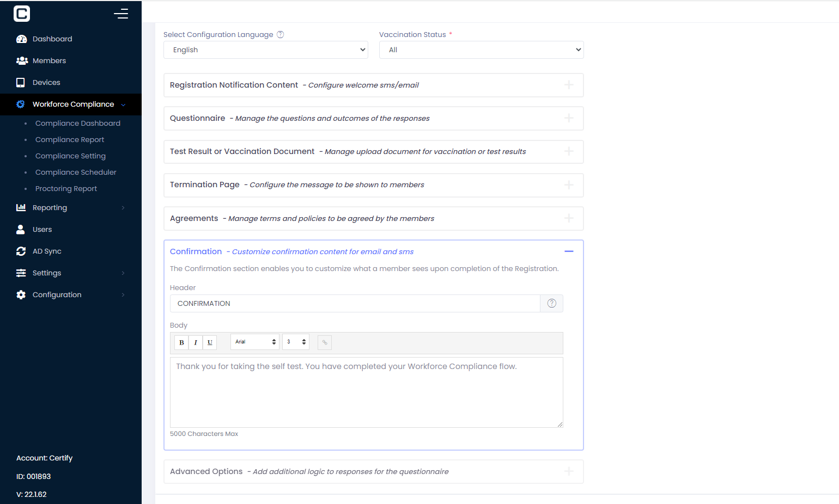Toggle underline formatting in Body editor
The width and height of the screenshot is (839, 504).
(210, 342)
